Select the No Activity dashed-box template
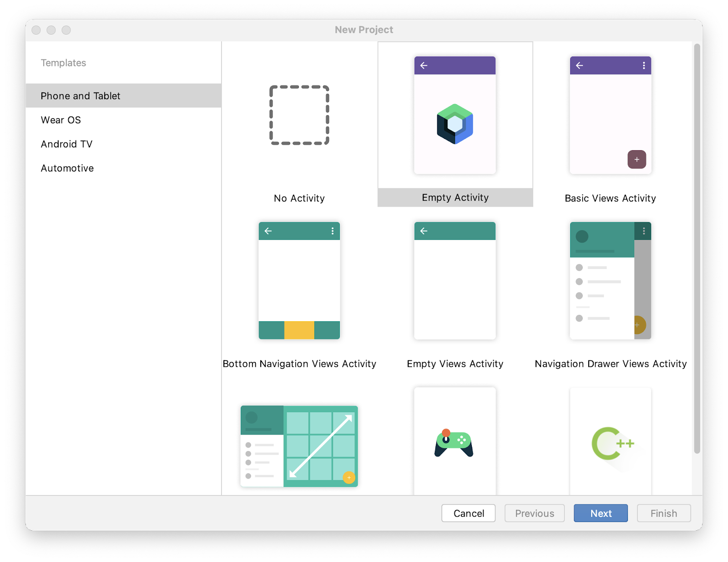 299,115
